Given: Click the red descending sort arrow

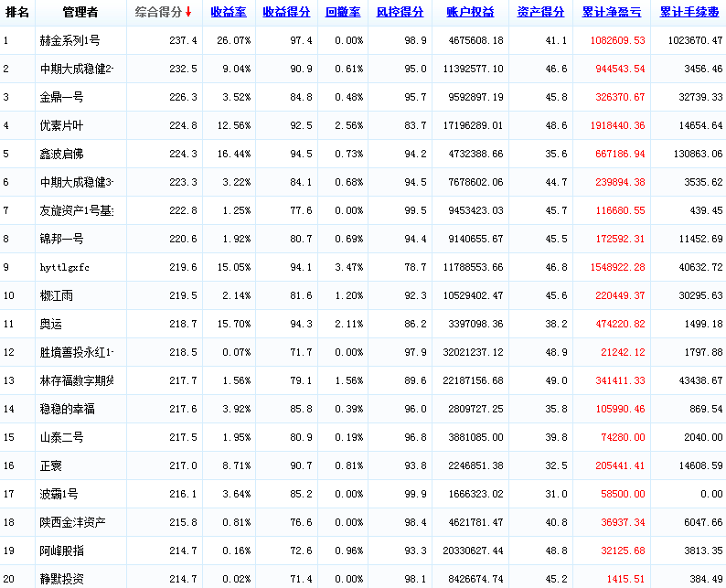Looking at the screenshot, I should click(x=188, y=12).
